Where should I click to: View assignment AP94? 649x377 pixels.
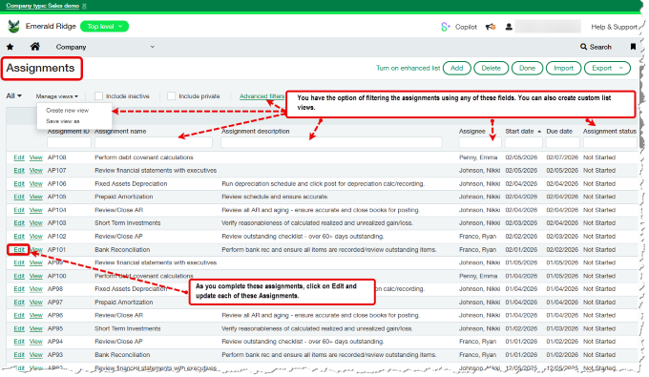[36, 342]
